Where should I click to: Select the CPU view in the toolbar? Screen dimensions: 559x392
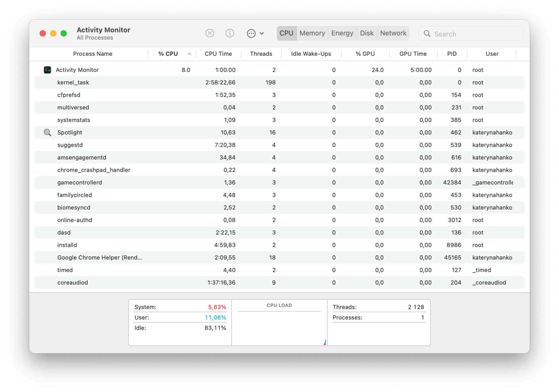click(x=286, y=33)
